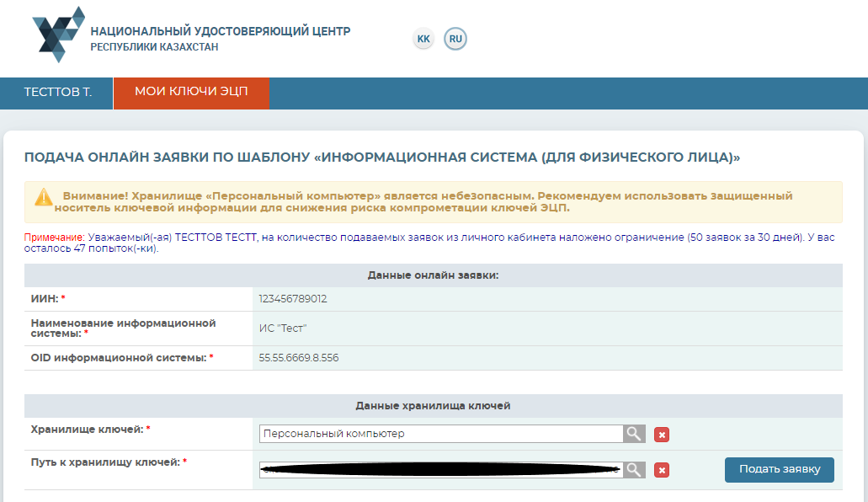The width and height of the screenshot is (868, 502).
Task: Open key storage search via magnifier icon
Action: tap(634, 434)
